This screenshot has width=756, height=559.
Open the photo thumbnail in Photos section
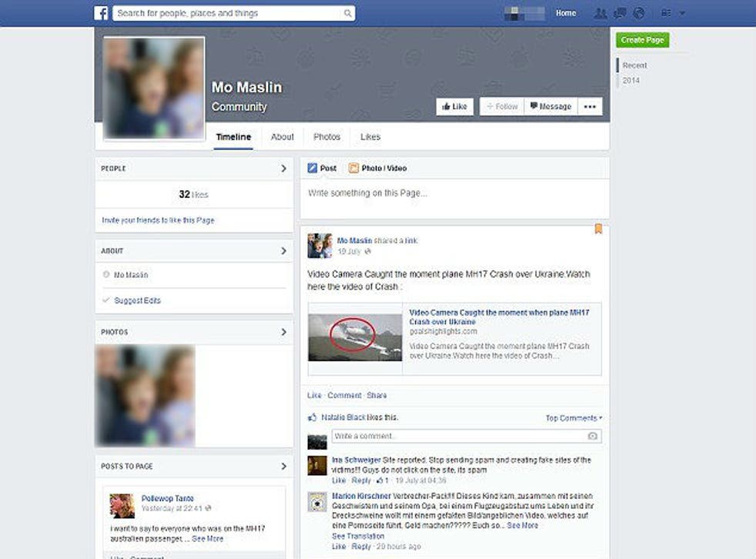tap(146, 396)
